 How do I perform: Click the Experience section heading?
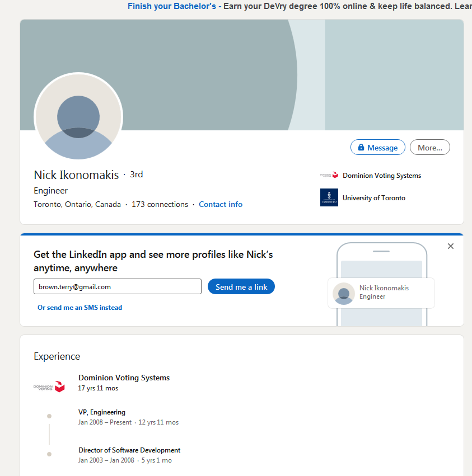pos(57,356)
